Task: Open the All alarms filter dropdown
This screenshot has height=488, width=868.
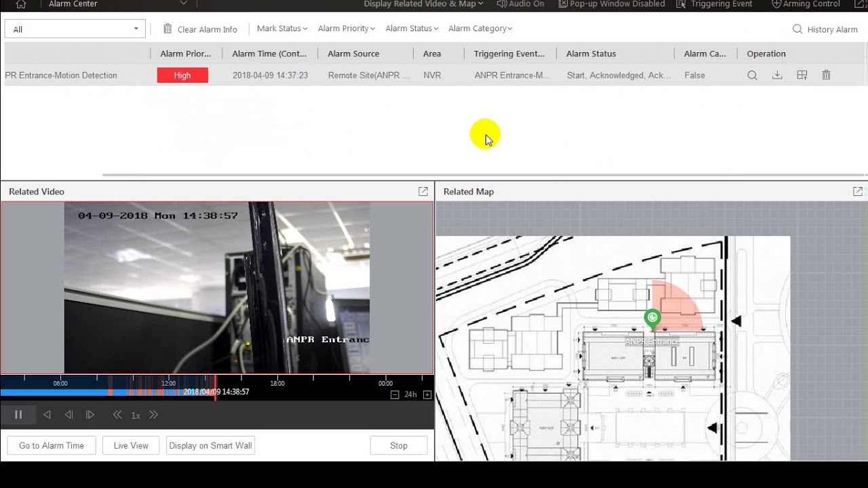Action: click(x=74, y=28)
